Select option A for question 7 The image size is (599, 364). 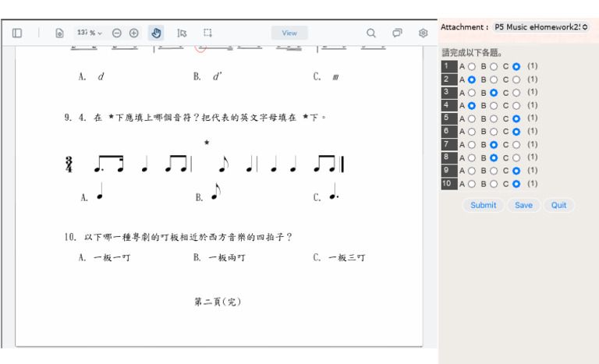click(x=472, y=145)
